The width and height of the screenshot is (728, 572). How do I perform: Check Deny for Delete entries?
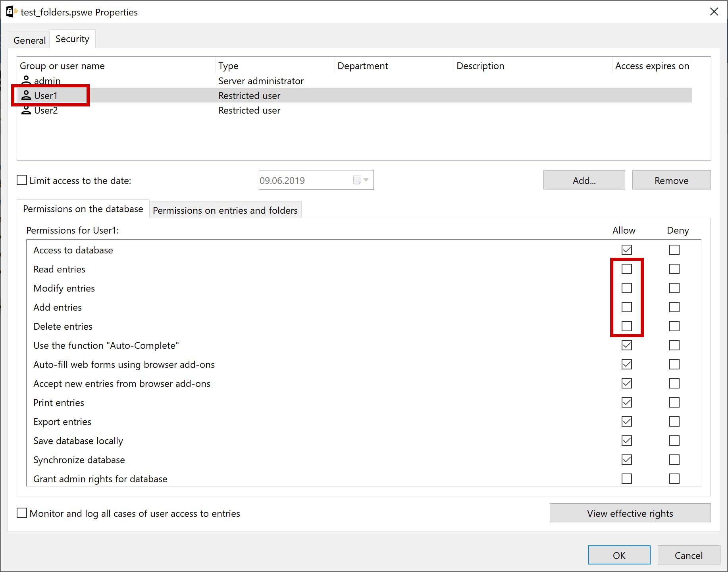674,326
